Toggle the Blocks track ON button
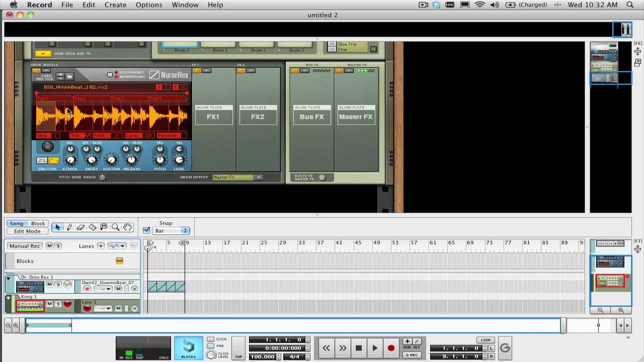 (x=119, y=260)
